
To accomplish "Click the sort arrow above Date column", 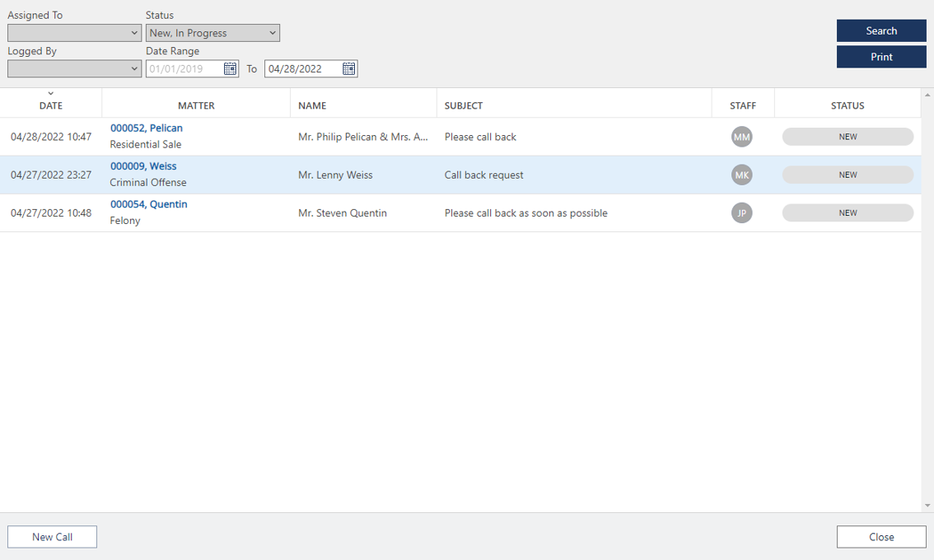I will pos(51,94).
